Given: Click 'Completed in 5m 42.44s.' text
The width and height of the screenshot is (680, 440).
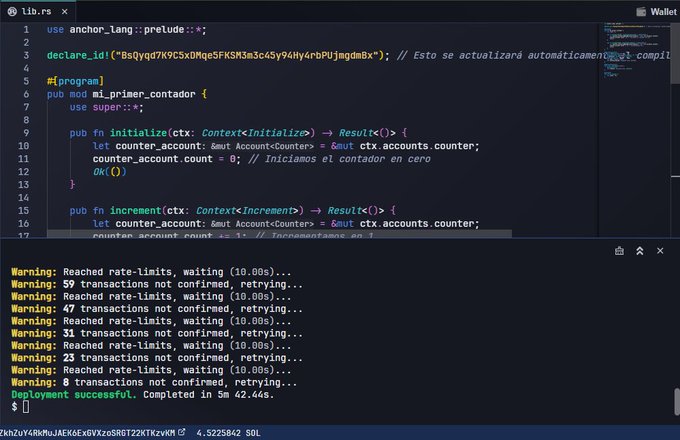Looking at the screenshot, I should pyautogui.click(x=209, y=394).
